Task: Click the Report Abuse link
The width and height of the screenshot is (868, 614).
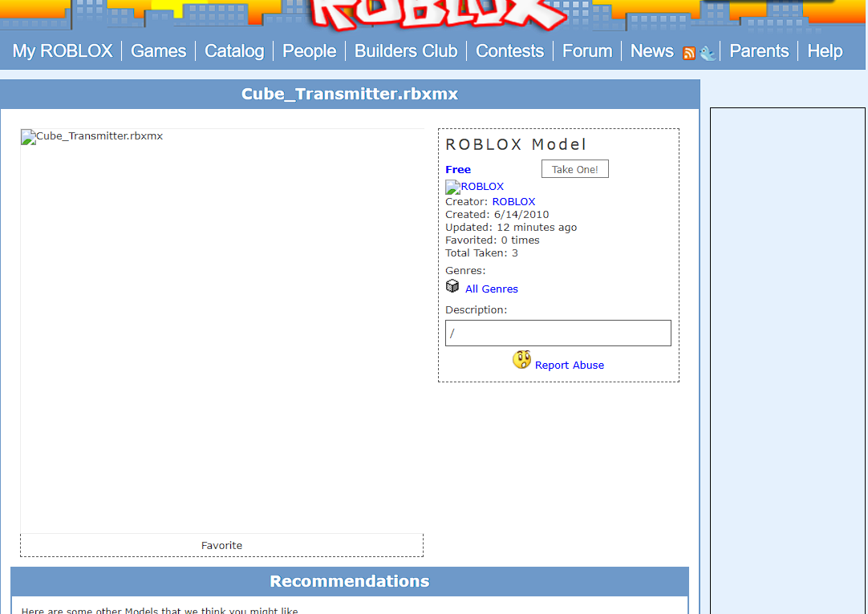Action: 570,365
